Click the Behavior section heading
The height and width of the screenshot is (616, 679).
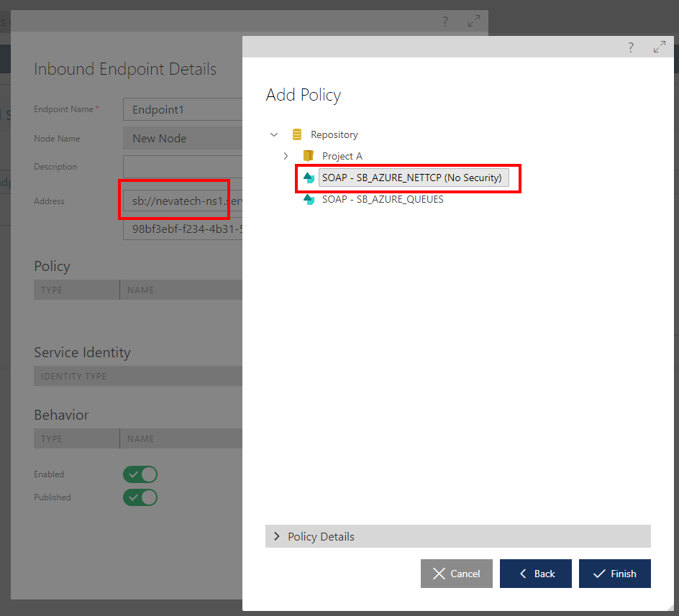(x=61, y=415)
